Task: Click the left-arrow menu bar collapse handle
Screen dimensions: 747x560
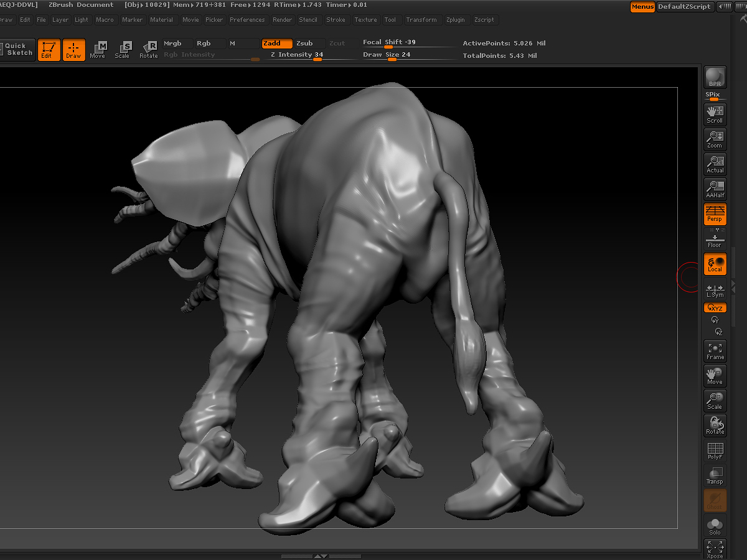Action: pyautogui.click(x=725, y=7)
